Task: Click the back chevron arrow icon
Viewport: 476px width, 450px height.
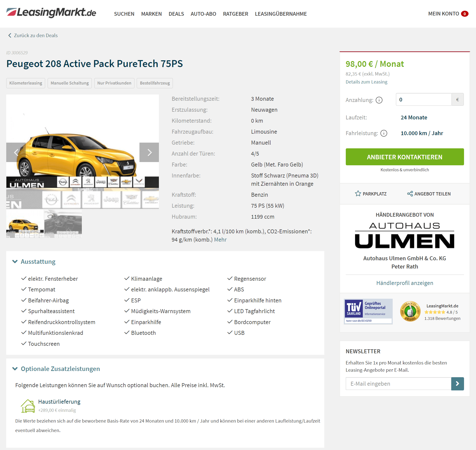Action: (10, 35)
